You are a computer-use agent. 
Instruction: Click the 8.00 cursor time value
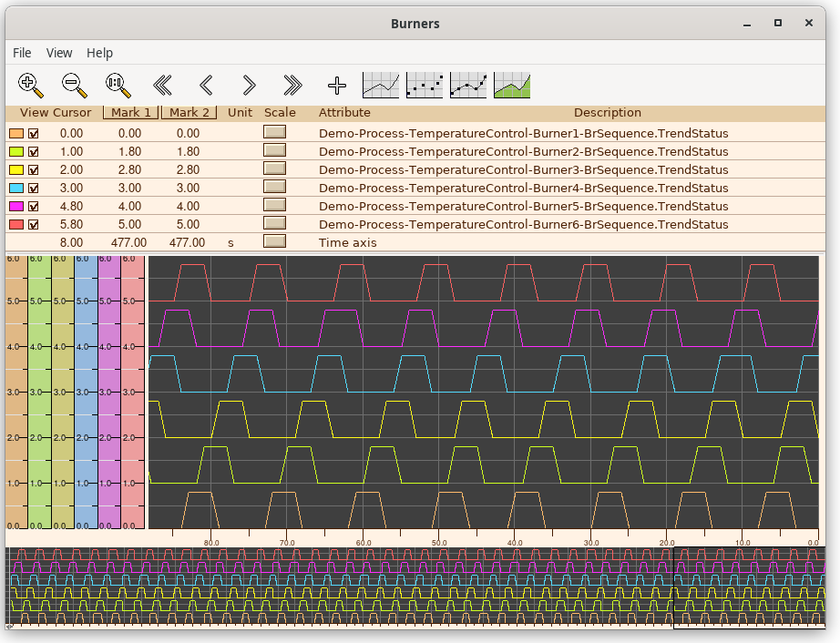pos(71,242)
